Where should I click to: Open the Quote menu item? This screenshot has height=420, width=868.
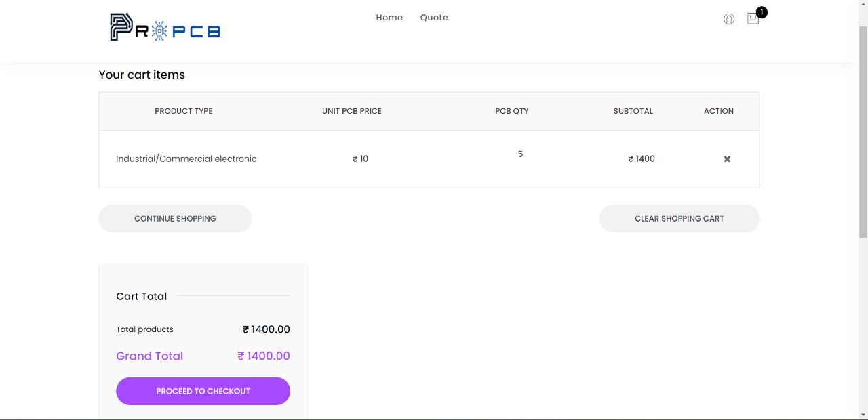point(434,18)
